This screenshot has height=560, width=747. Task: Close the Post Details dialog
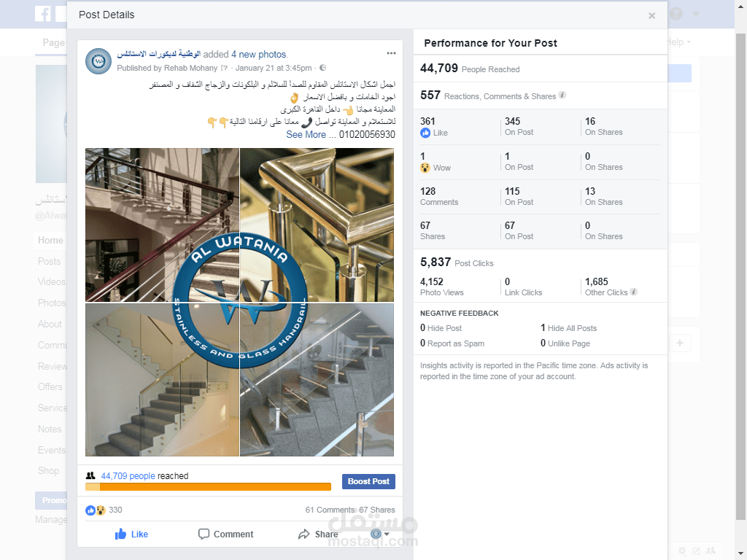pos(651,16)
